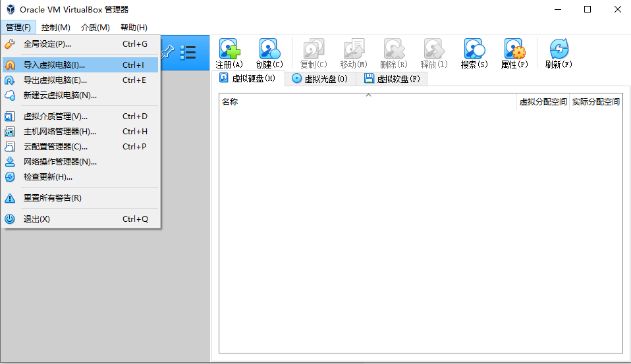The height and width of the screenshot is (364, 631).
Task: Click the 创建(C) create disk icon
Action: (x=269, y=49)
